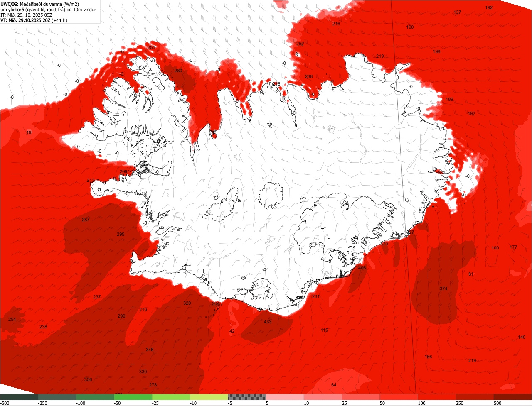Click the map value 166
The width and height of the screenshot is (532, 406).
[x=428, y=357]
